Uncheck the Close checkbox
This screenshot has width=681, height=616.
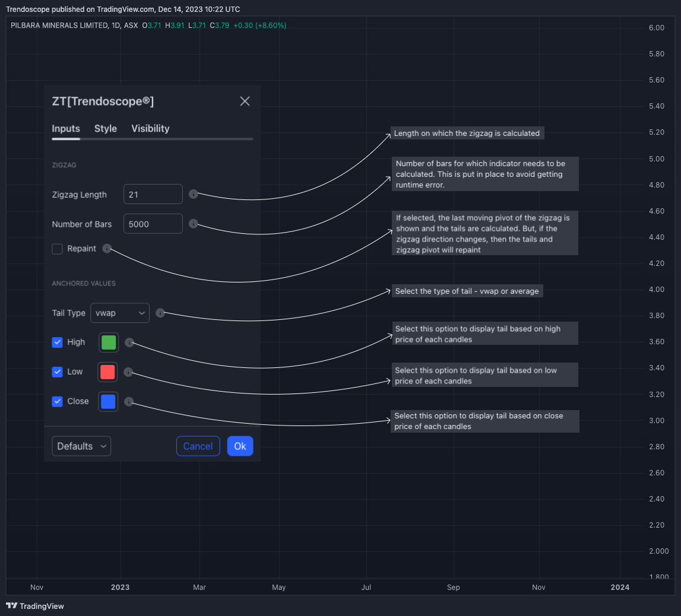pos(58,401)
